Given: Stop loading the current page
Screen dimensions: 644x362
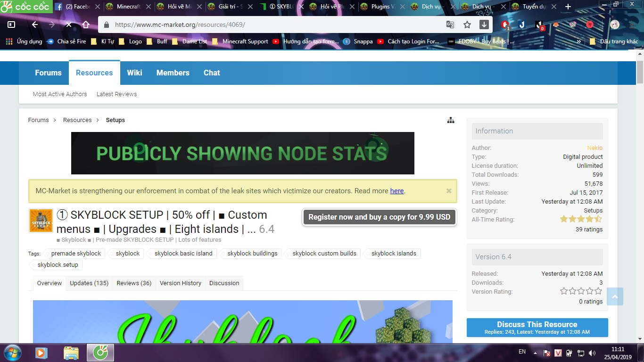Looking at the screenshot, I should (x=68, y=25).
